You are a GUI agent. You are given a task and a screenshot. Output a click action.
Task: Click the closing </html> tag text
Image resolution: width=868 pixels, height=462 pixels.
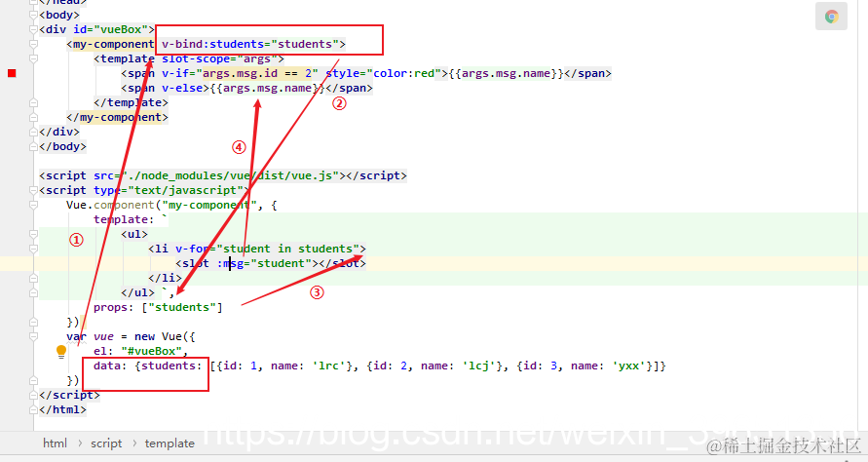coord(62,410)
